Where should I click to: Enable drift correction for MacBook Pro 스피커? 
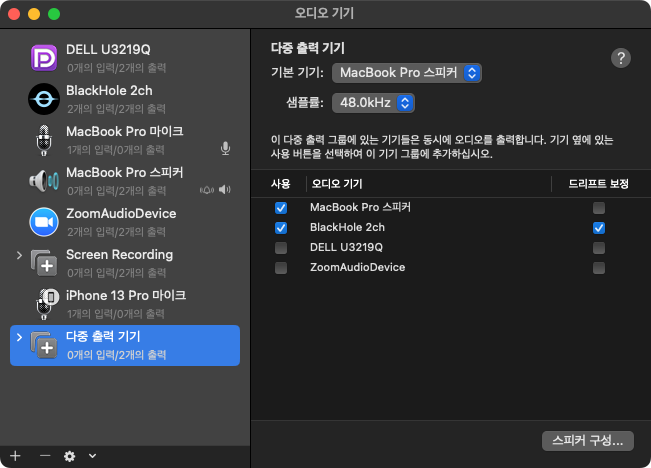599,208
